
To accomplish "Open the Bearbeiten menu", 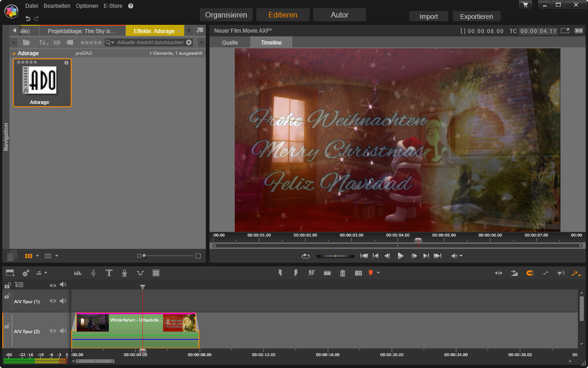I will [x=57, y=6].
